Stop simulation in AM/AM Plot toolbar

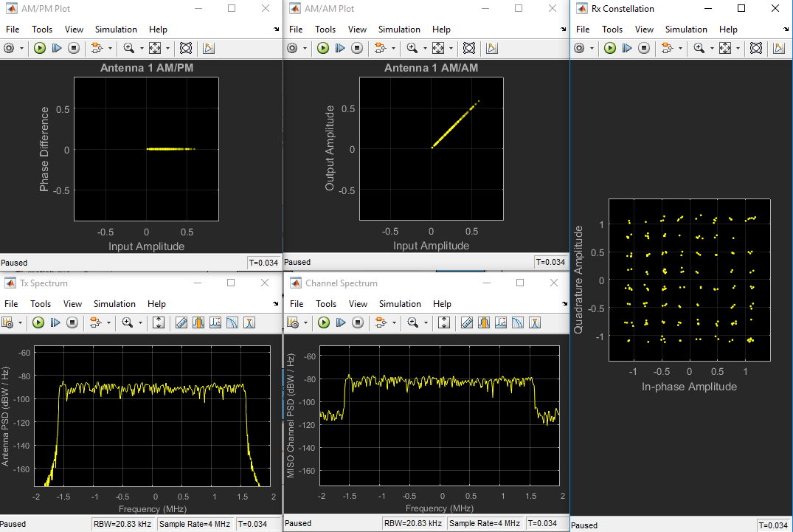point(358,48)
